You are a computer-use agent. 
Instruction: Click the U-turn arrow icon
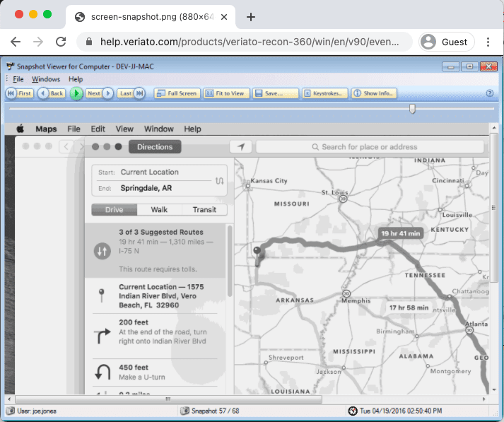tap(102, 373)
